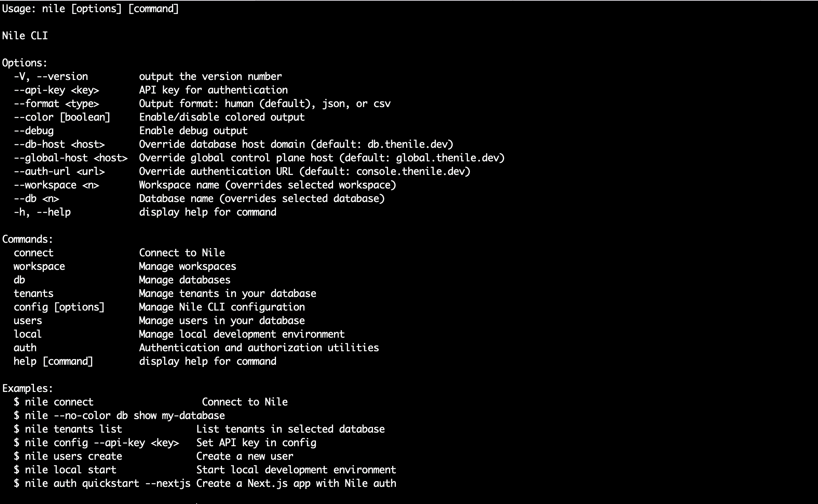Click the "tenants" command name
Screen dimensions: 818x504
[x=34, y=293]
